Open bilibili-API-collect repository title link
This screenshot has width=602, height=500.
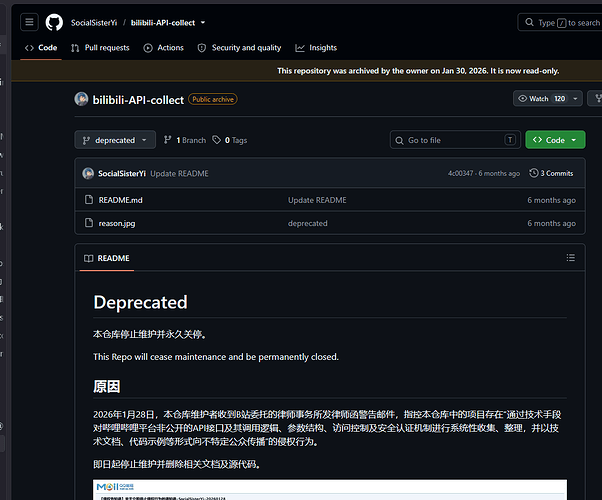tap(138, 100)
